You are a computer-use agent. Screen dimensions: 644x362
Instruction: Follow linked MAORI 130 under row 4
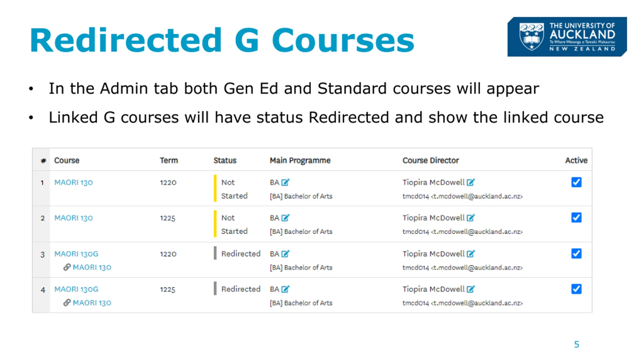point(92,302)
